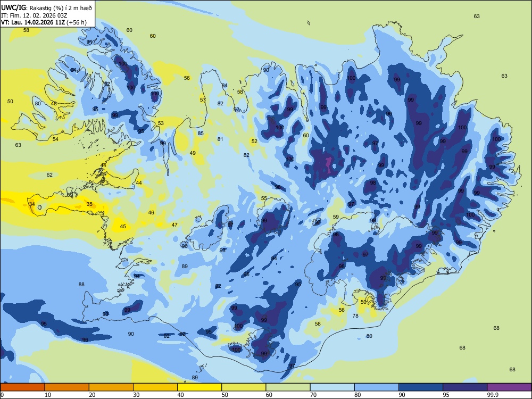532x399 pixels.
Task: Click the humidity value '49' on the map
Action: [193, 153]
